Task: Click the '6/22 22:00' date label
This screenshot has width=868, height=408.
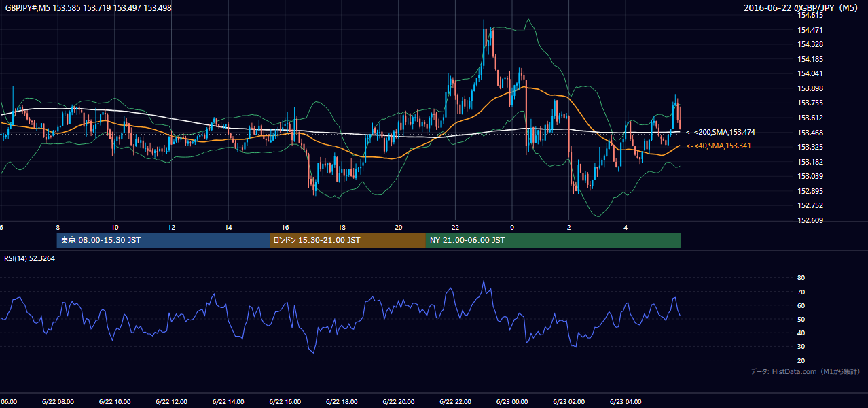Action: pyautogui.click(x=455, y=401)
